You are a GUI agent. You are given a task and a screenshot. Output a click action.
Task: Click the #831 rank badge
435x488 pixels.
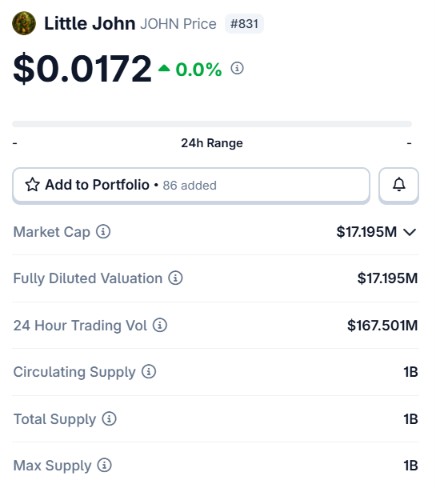[x=244, y=24]
